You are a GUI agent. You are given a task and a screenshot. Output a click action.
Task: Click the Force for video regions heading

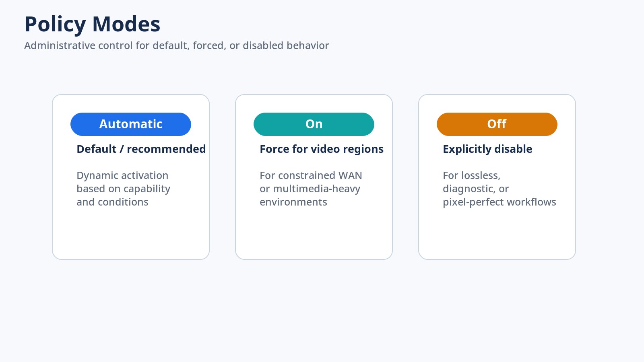tap(322, 149)
